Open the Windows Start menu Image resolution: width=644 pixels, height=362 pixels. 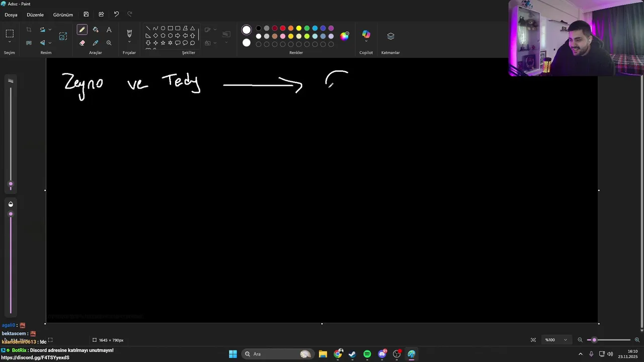coord(233,354)
